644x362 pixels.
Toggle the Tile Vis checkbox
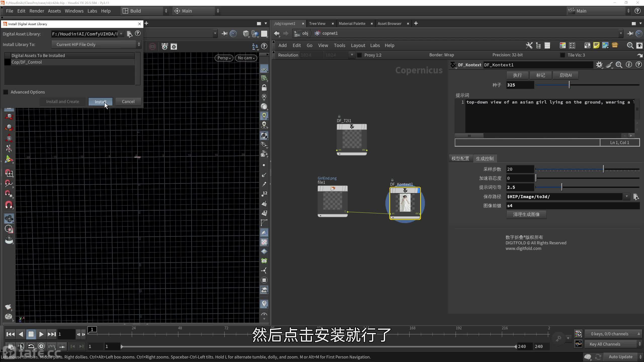pyautogui.click(x=562, y=55)
